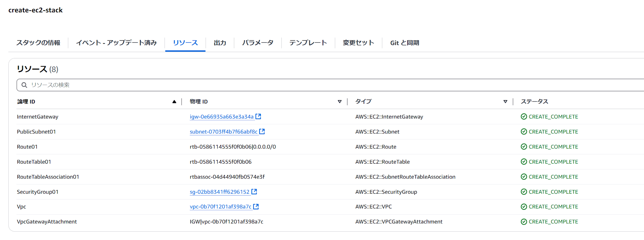Click type AWS::EC2::InternetGateway
Screen dimensions: 644x240
pos(389,117)
